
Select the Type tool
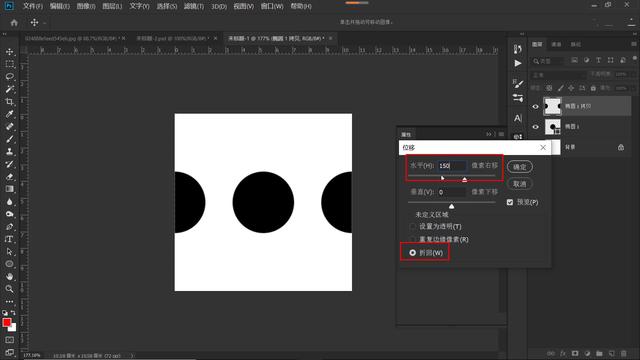click(x=9, y=239)
